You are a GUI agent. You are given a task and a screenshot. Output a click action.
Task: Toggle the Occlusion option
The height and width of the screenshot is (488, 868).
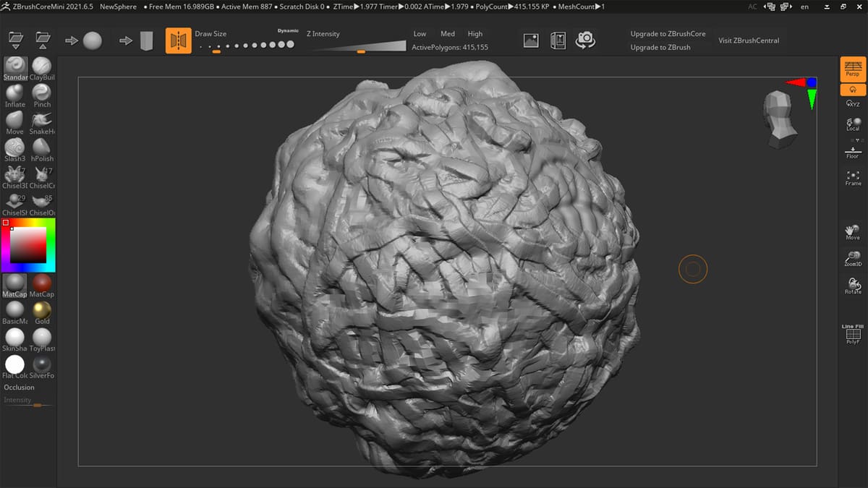(20, 388)
